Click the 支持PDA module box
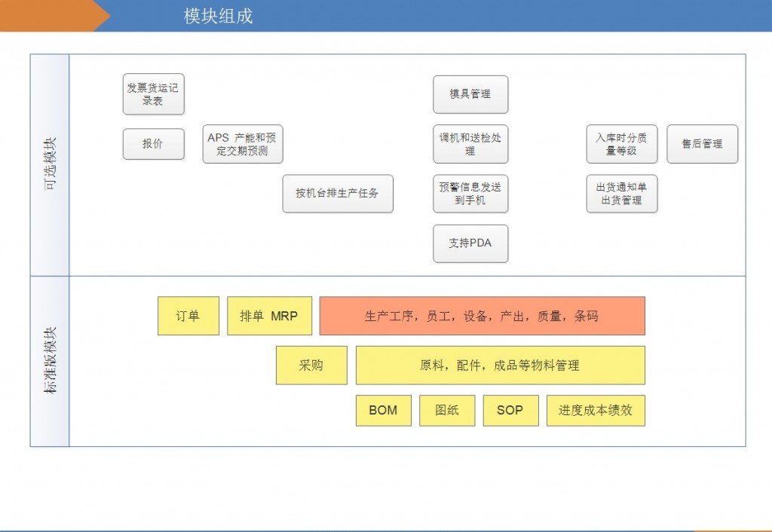 tap(470, 243)
